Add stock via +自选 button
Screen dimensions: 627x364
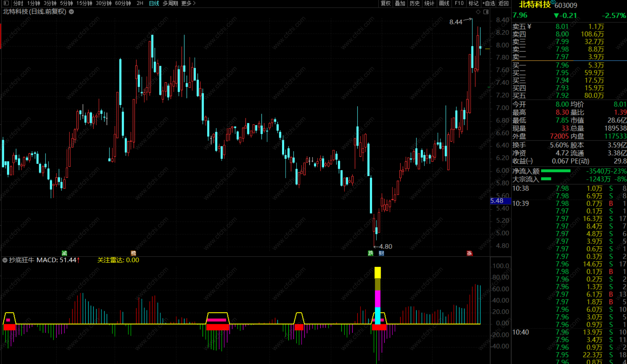[x=489, y=3]
